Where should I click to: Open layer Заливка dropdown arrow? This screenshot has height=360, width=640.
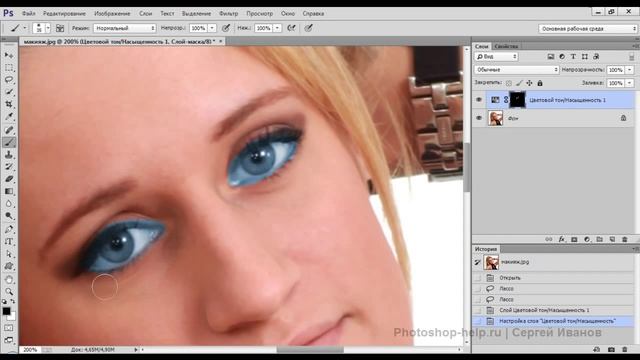coord(629,83)
